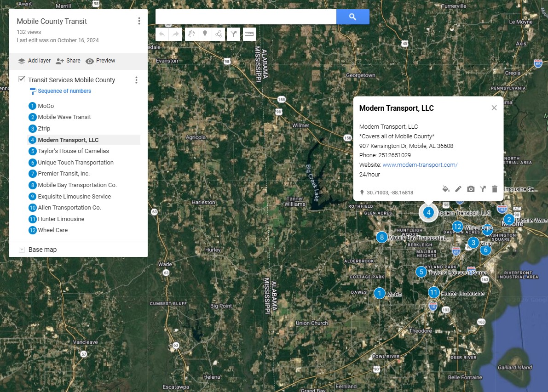Click Transit Services Mobile County layer title
The height and width of the screenshot is (392, 548).
coord(71,80)
